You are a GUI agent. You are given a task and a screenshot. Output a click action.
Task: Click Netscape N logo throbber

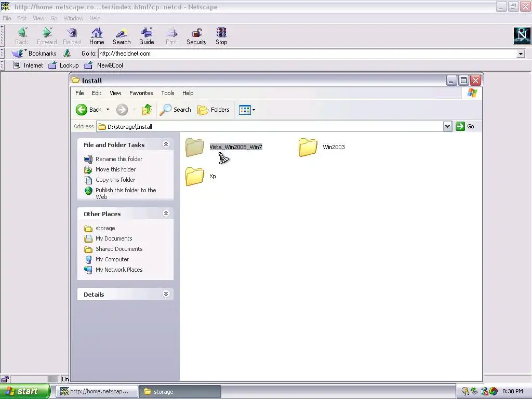point(522,35)
